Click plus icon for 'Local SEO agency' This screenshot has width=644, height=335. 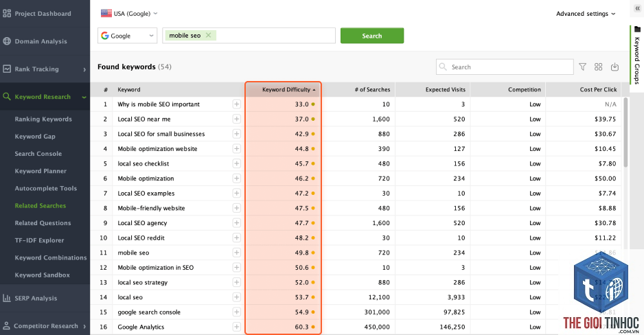(237, 223)
